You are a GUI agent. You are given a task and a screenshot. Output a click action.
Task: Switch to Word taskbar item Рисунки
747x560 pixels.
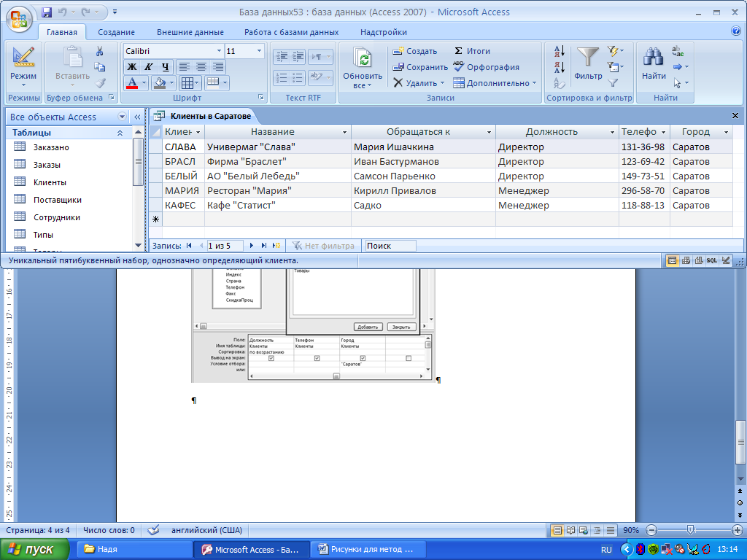(367, 550)
